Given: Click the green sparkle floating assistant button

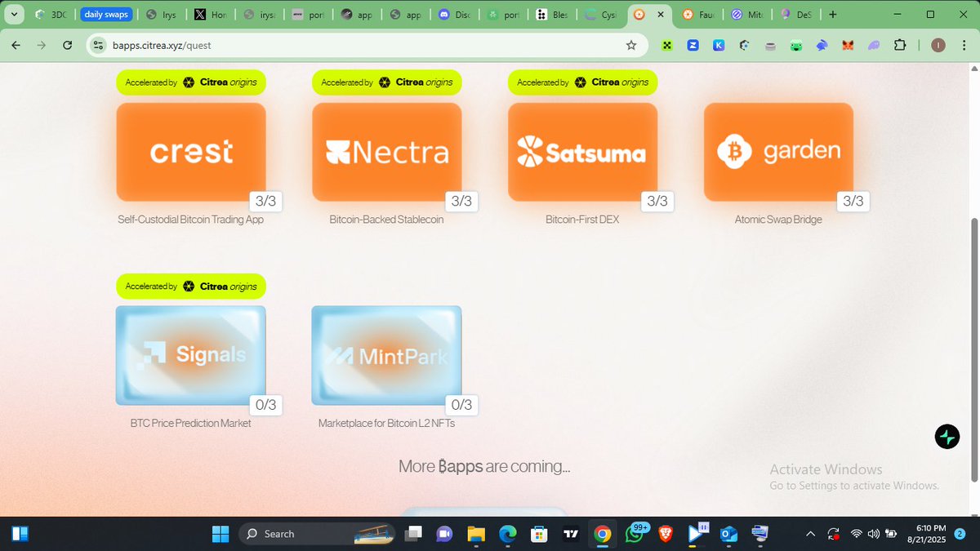Looking at the screenshot, I should pos(947,437).
